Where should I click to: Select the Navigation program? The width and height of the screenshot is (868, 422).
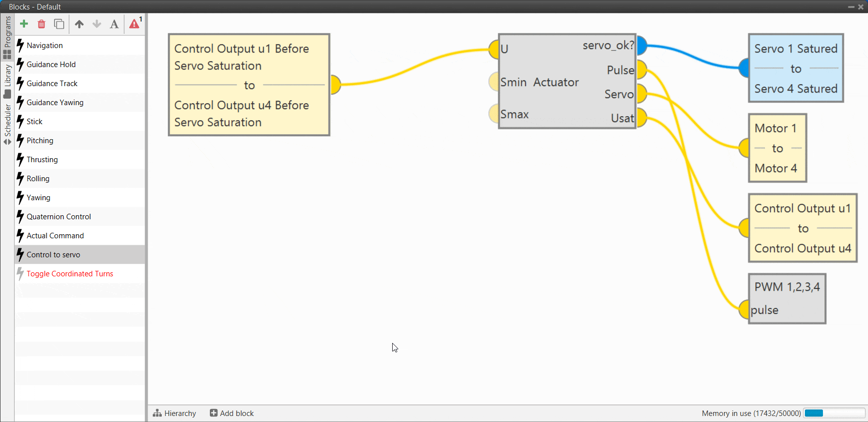pyautogui.click(x=45, y=46)
